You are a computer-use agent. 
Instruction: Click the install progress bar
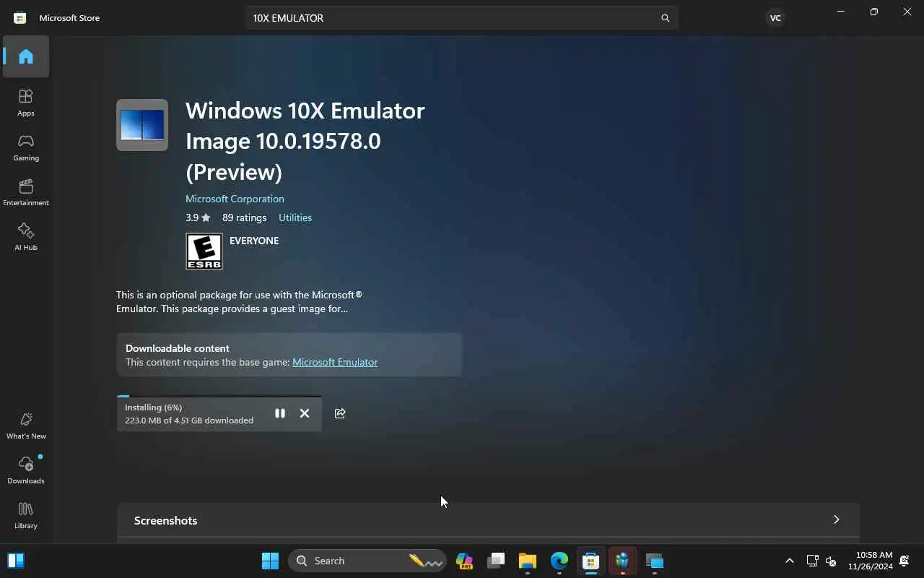tap(219, 397)
